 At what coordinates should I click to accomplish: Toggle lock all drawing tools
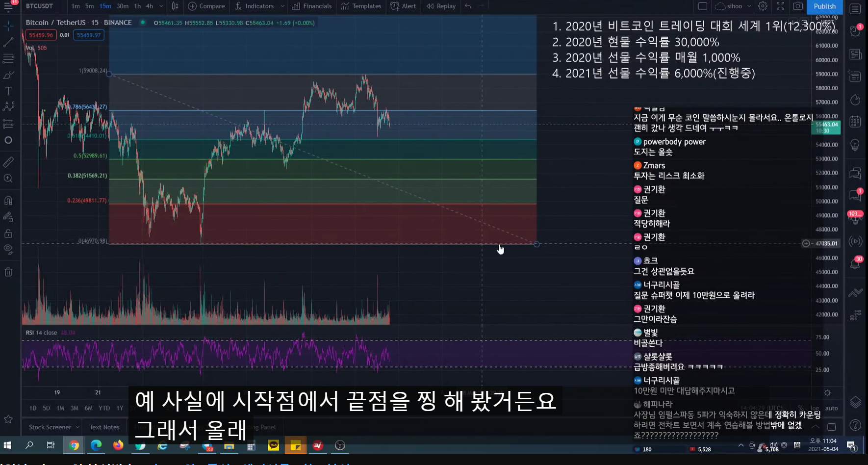[8, 233]
